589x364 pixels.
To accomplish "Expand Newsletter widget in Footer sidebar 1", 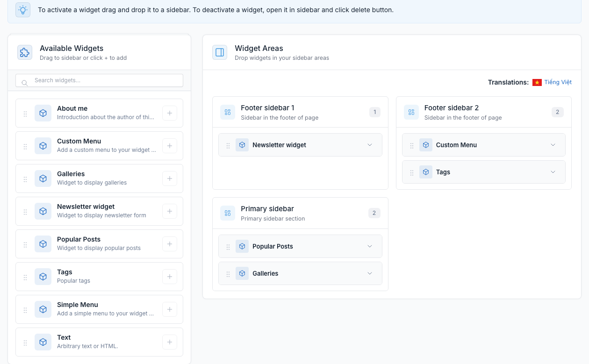I will [x=370, y=145].
